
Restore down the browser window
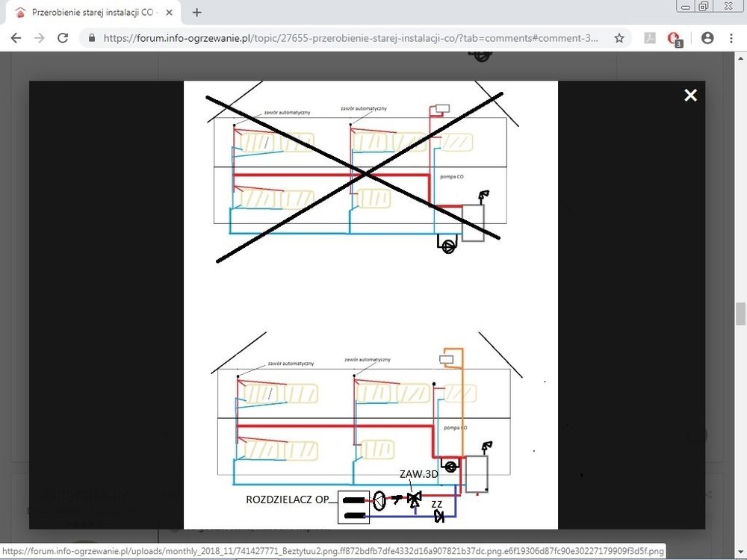704,6
